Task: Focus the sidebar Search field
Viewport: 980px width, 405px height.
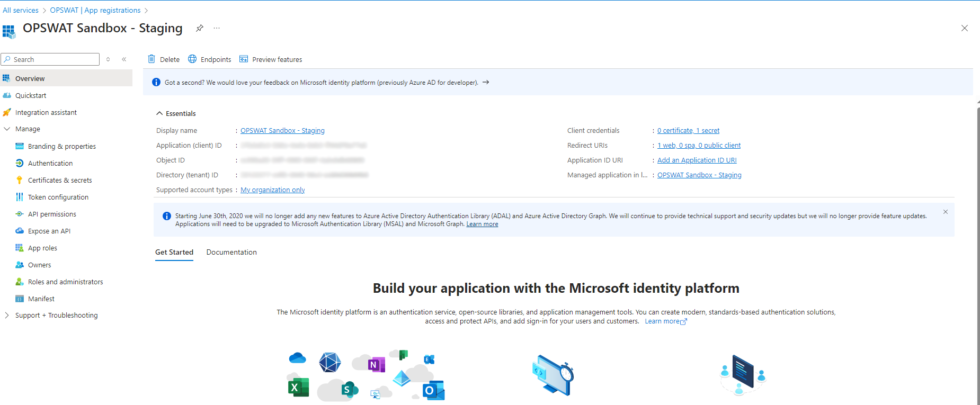Action: (50, 59)
